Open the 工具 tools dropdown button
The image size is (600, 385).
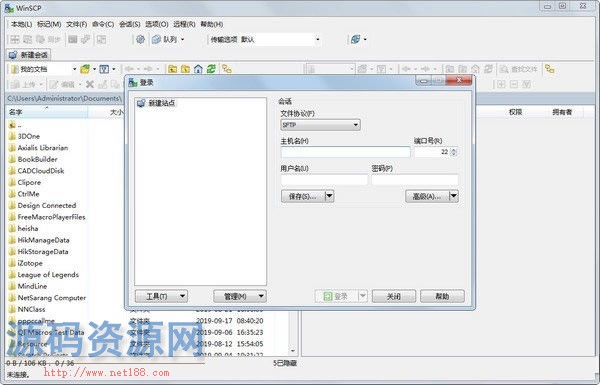[x=161, y=296]
